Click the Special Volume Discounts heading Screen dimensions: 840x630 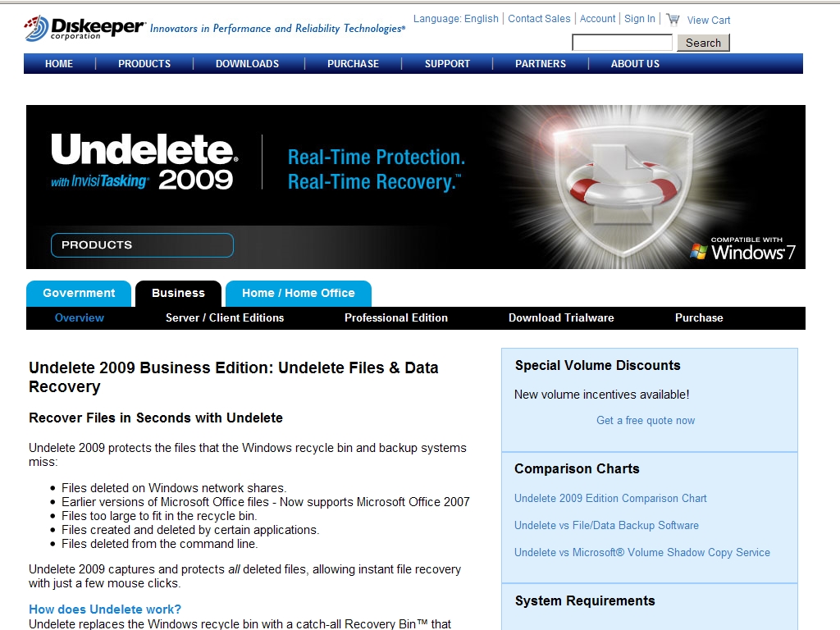(x=597, y=365)
